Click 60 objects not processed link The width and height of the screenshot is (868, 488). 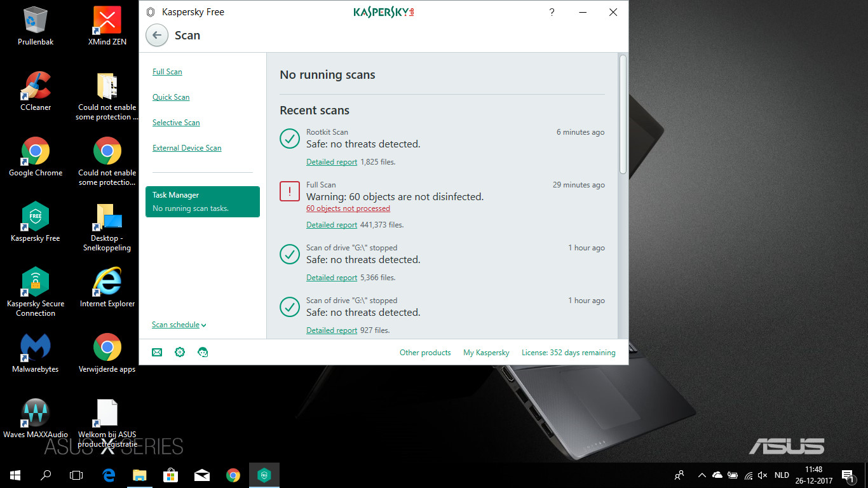click(x=348, y=208)
